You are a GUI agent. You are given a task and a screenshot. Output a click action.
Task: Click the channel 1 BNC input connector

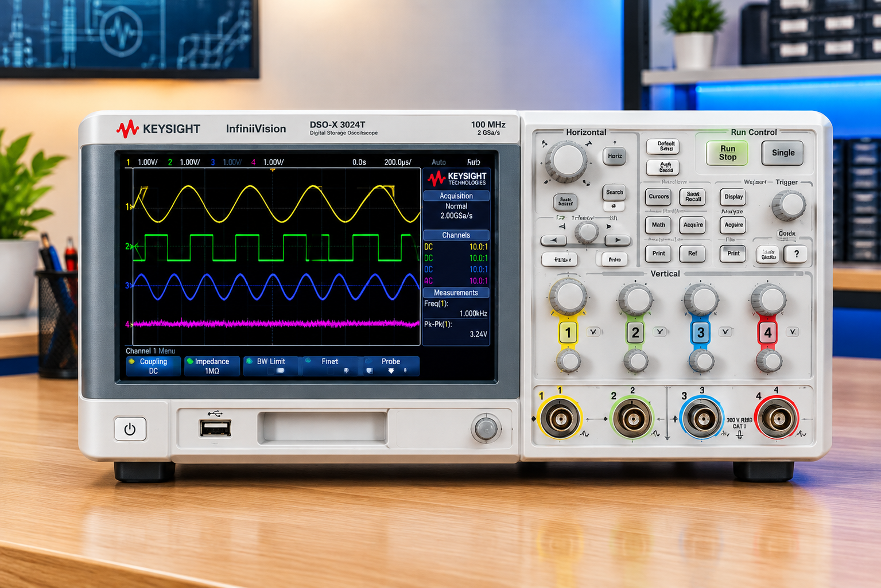pos(560,419)
